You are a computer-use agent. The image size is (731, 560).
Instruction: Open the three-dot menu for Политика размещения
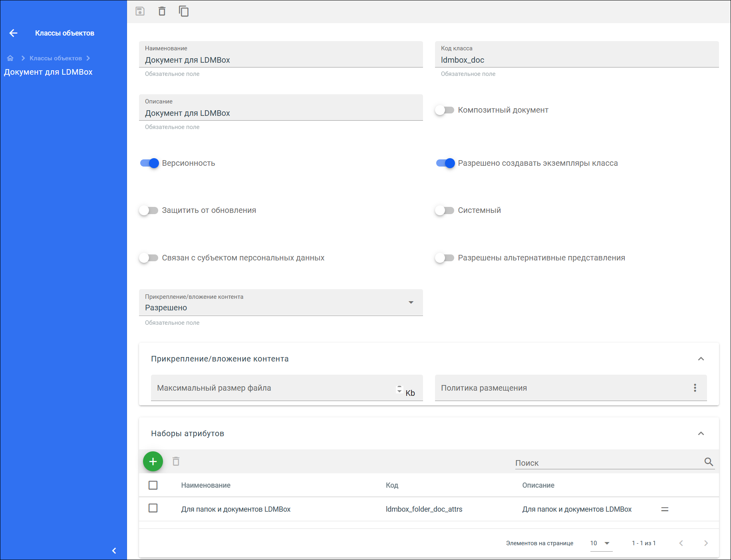pos(695,388)
